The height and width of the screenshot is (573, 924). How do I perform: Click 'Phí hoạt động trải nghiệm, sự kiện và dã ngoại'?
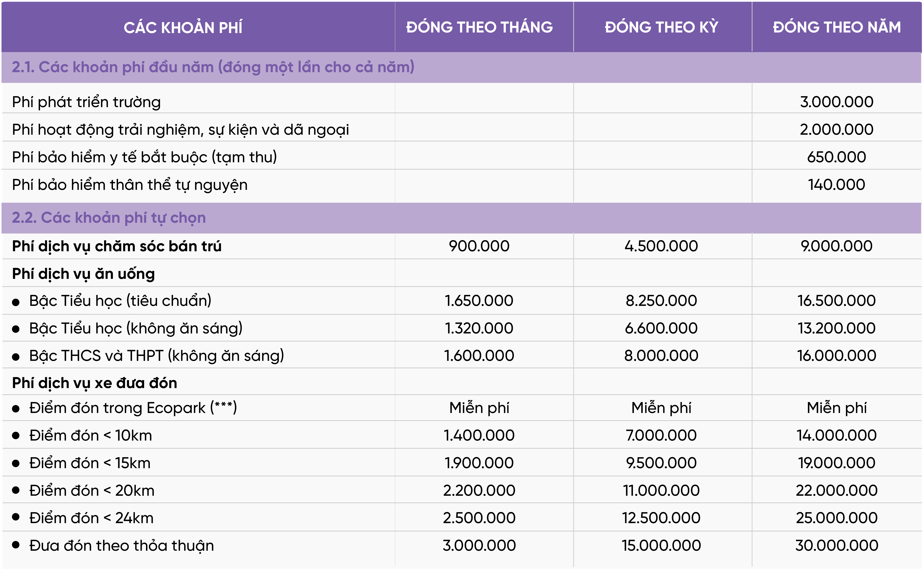point(180,130)
